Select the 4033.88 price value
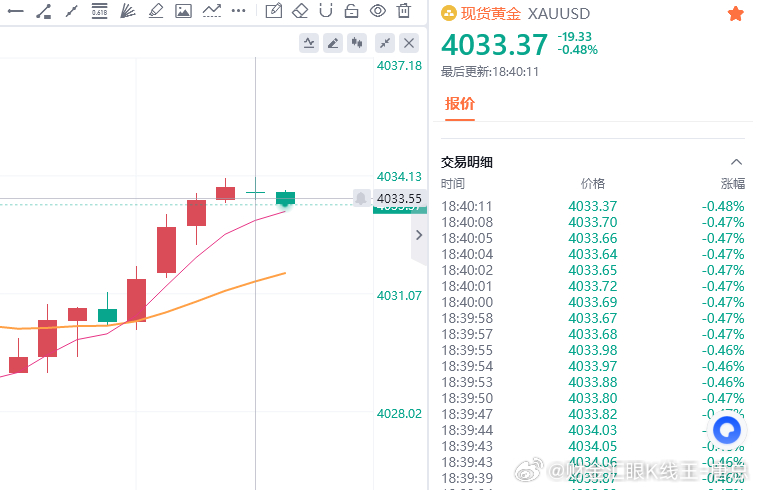The image size is (757, 490). (x=593, y=382)
